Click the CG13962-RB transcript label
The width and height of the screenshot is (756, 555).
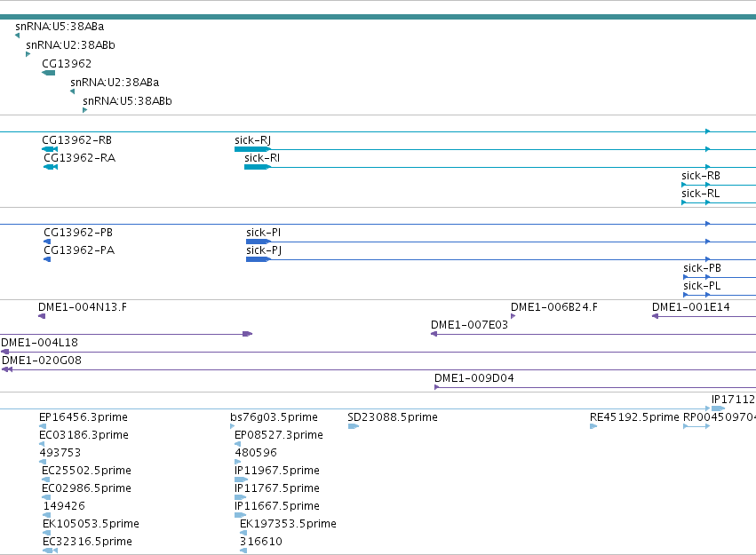(x=76, y=140)
